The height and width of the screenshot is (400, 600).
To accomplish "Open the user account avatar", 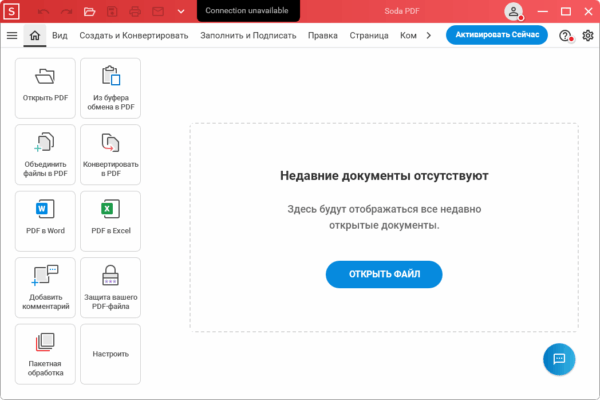I will [513, 11].
